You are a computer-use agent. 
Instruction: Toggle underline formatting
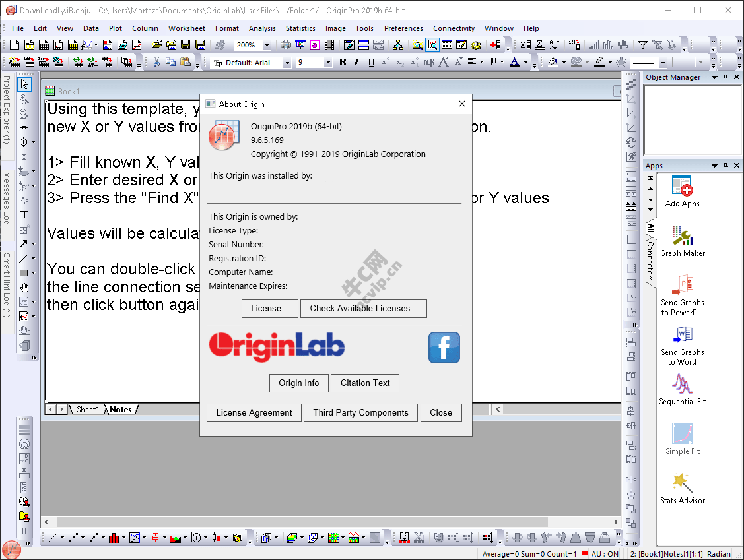tap(372, 62)
